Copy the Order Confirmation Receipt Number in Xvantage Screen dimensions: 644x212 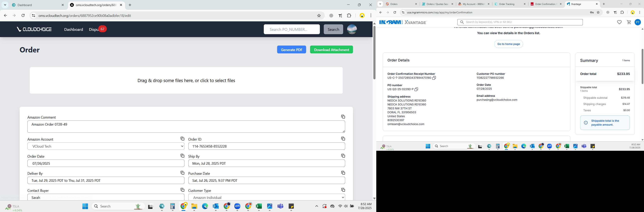pos(434,78)
